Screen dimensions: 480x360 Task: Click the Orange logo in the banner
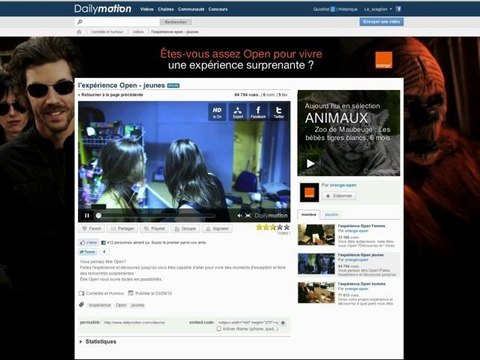(384, 60)
